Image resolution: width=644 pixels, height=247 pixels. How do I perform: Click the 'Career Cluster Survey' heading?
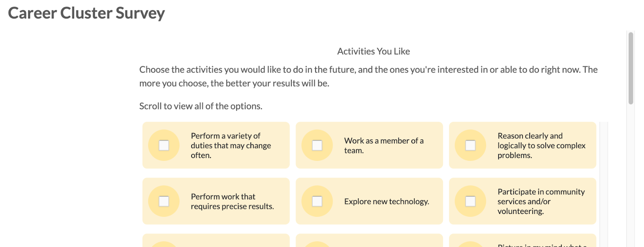tap(86, 13)
